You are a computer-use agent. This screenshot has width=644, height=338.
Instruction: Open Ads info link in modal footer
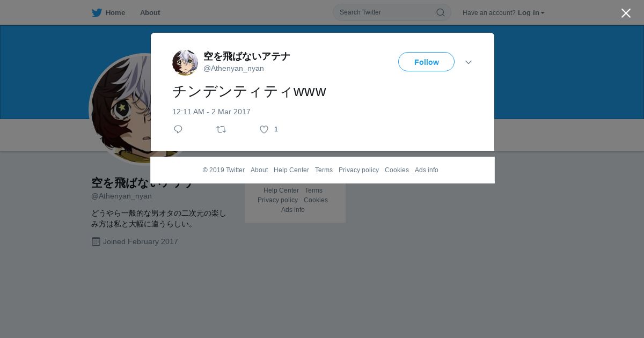click(x=427, y=170)
